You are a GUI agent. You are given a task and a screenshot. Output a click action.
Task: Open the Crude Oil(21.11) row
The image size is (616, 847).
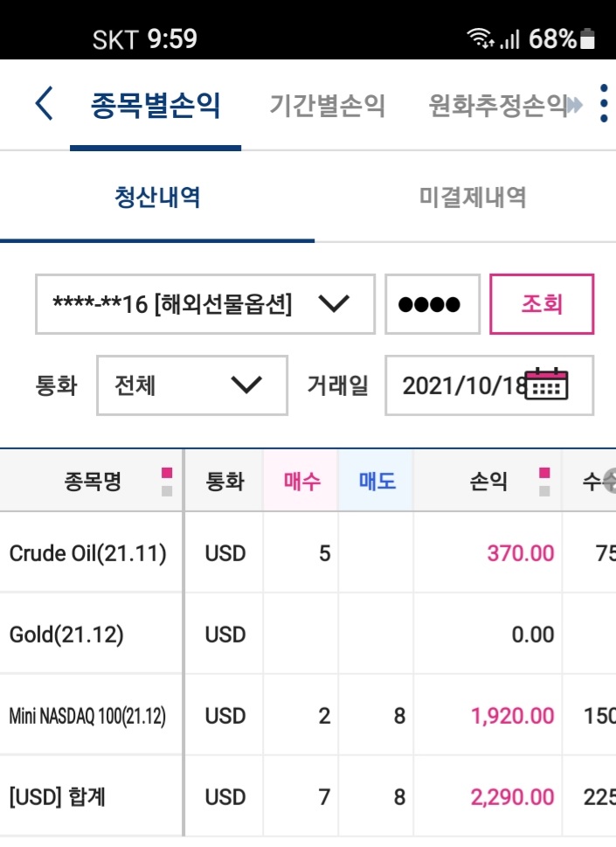click(308, 552)
